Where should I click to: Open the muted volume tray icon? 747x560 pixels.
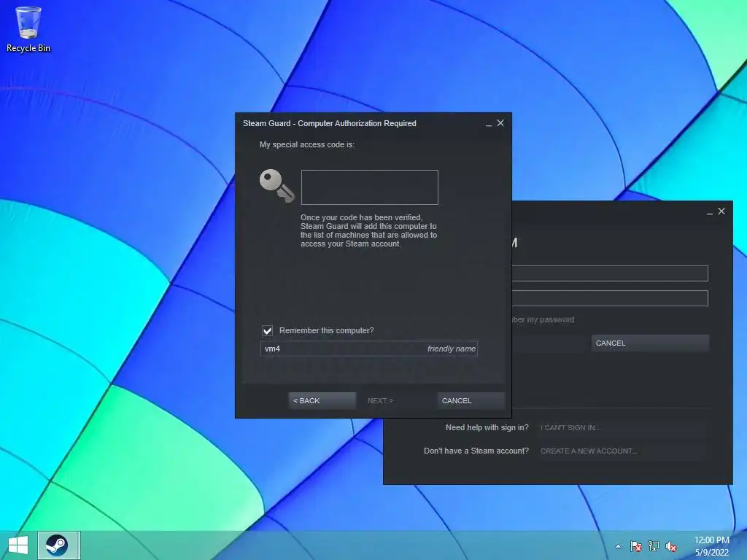pyautogui.click(x=671, y=546)
